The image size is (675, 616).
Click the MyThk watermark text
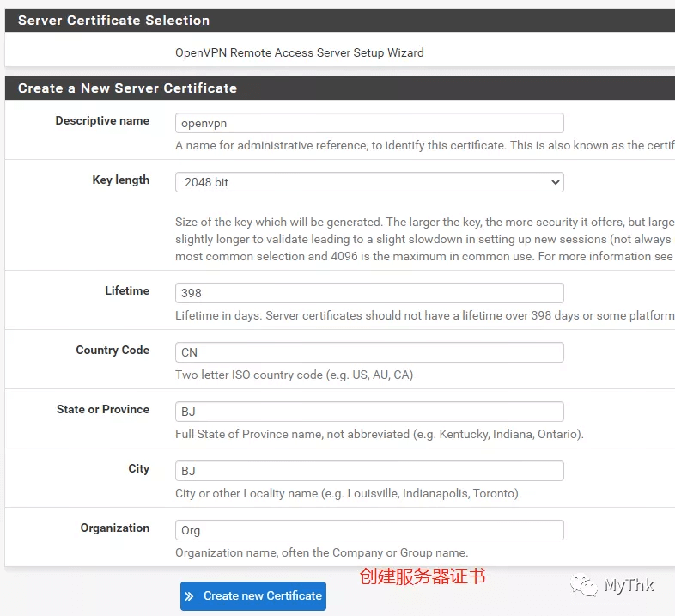629,585
